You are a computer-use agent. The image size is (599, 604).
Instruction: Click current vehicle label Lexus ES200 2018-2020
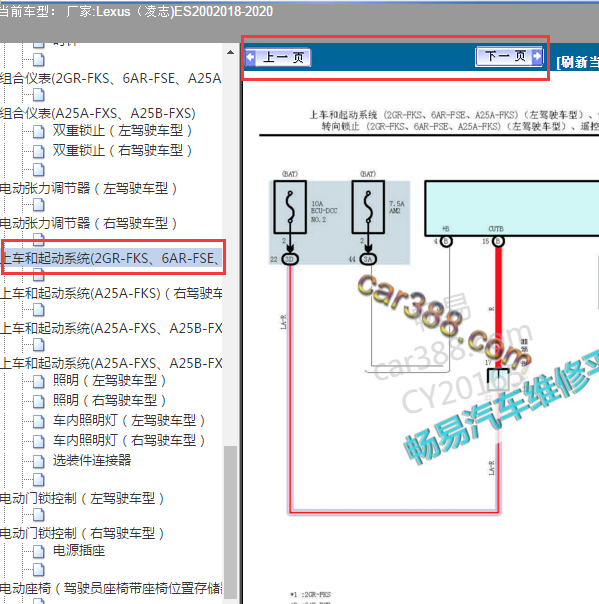pyautogui.click(x=136, y=12)
